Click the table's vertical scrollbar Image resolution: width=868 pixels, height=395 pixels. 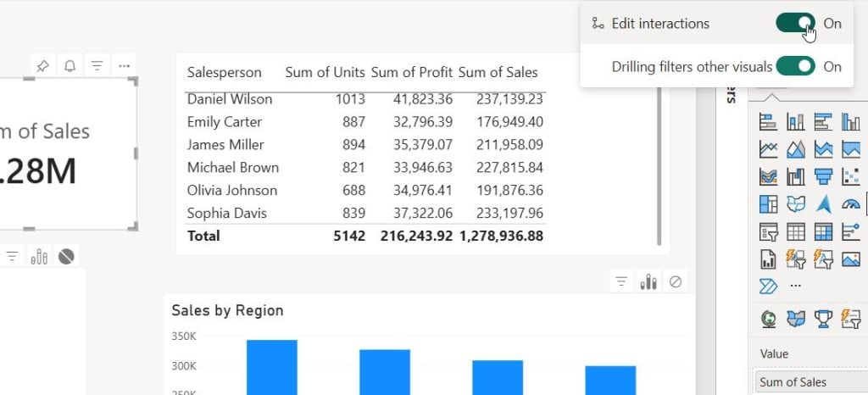click(x=659, y=166)
